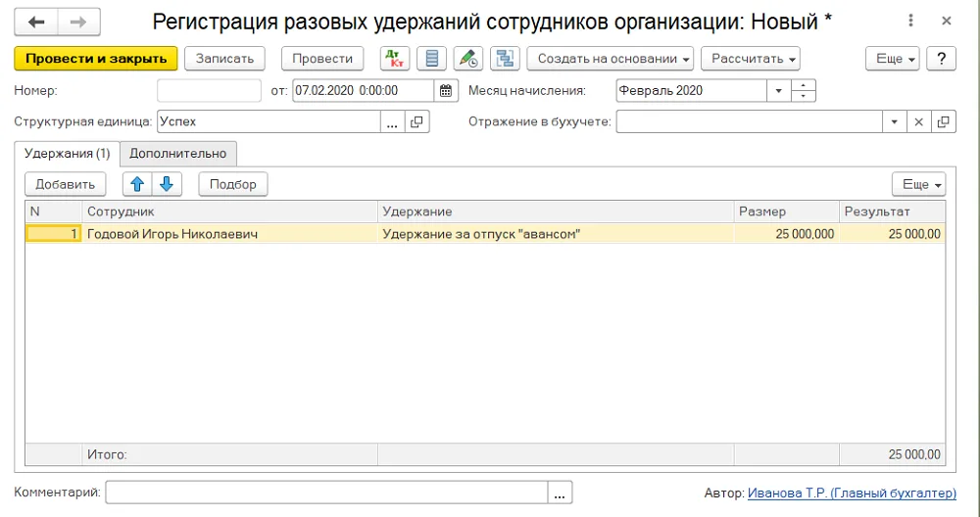Screen dimensions: 980x517
Task: Click the Отражение в бухучете input field
Action: [750, 121]
